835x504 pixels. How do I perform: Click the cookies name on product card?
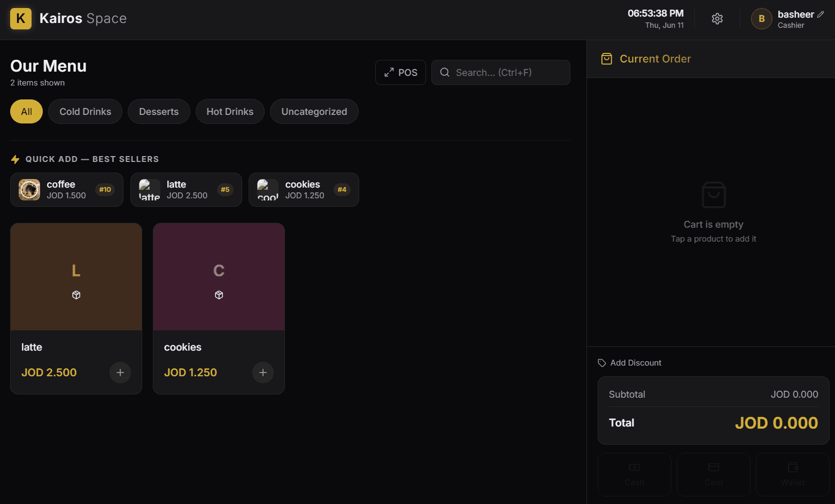pyautogui.click(x=183, y=347)
